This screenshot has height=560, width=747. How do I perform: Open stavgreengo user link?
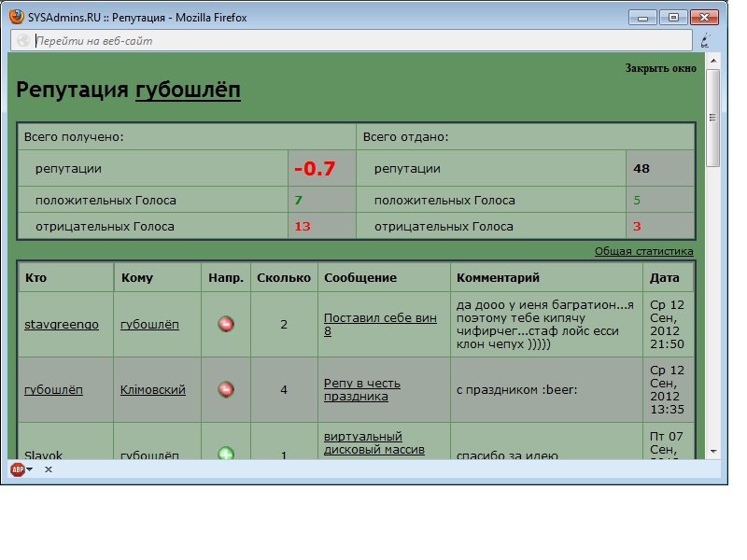tap(62, 324)
